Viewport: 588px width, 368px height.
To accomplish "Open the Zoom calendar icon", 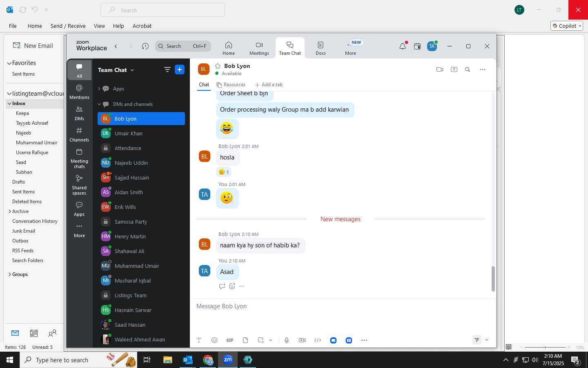I will [x=417, y=46].
